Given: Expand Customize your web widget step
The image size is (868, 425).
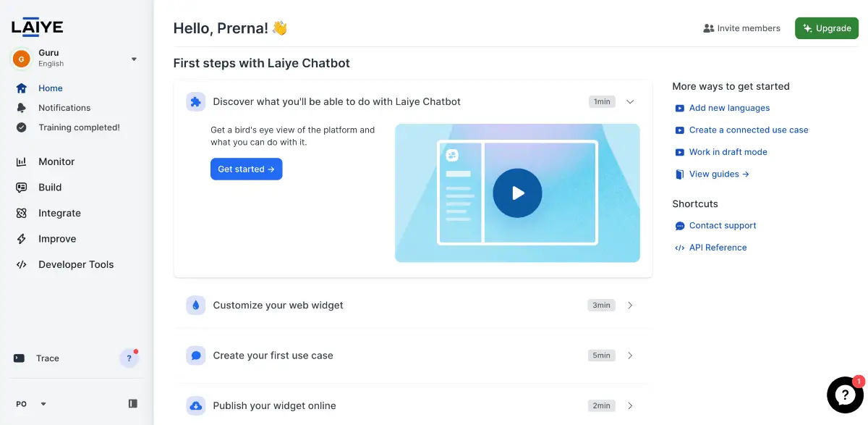Looking at the screenshot, I should coord(413,306).
